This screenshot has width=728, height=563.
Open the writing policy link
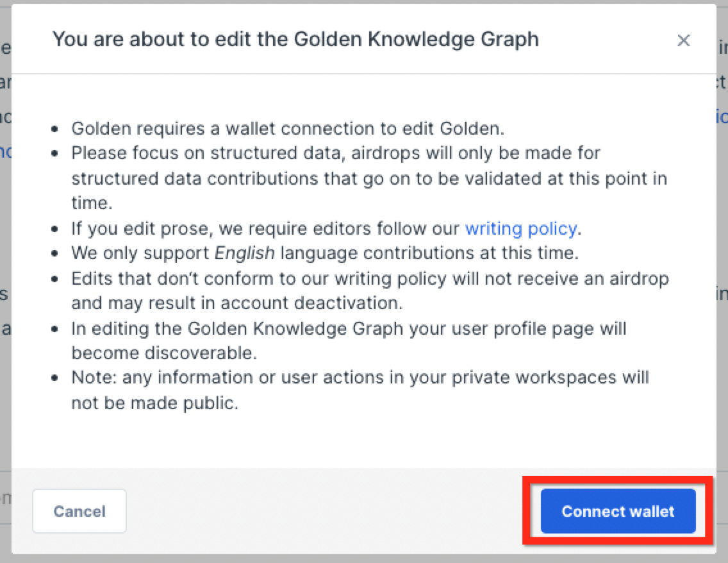(520, 228)
